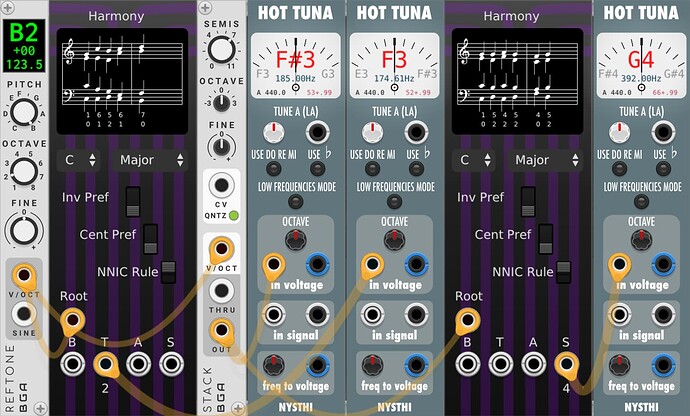Toggle the Cent Pref switch on left Harmony
The height and width of the screenshot is (416, 690).
click(x=150, y=239)
